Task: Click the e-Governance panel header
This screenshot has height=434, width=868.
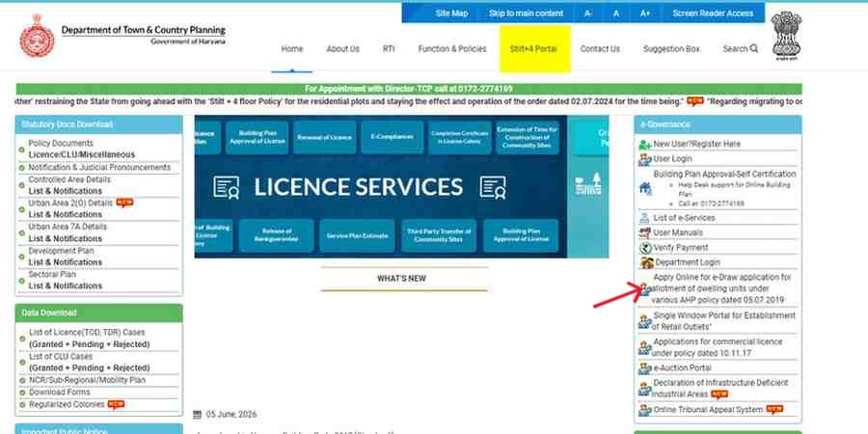Action: point(718,124)
